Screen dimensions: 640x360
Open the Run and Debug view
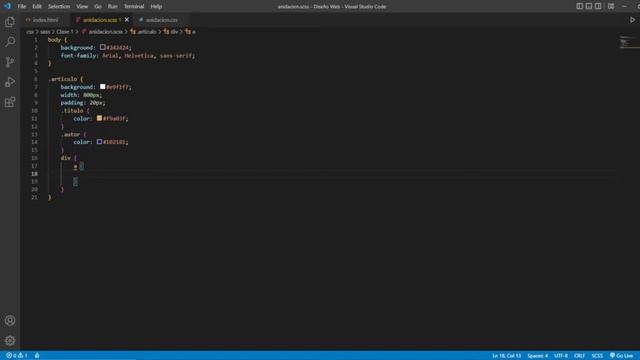pos(10,82)
